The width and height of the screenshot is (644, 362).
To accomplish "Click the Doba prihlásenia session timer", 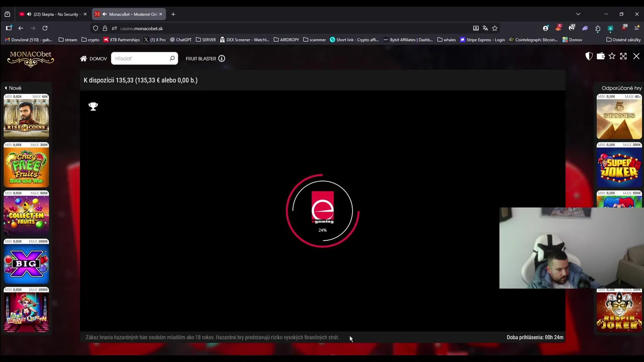I will (x=535, y=337).
